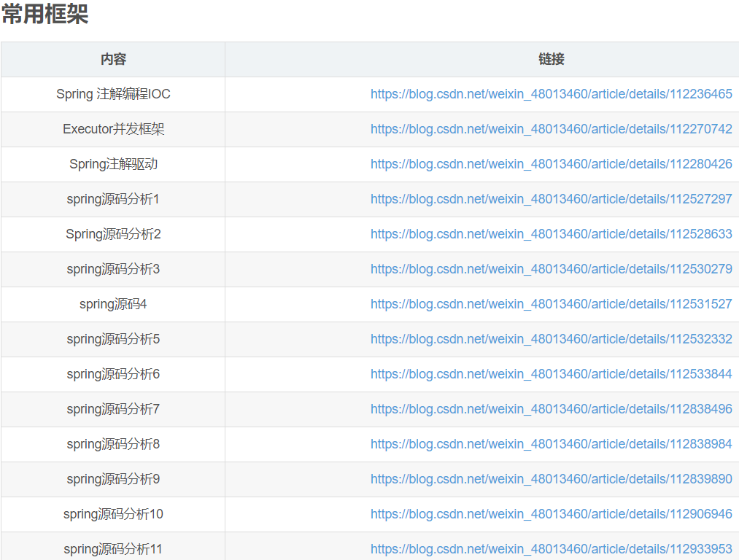
Task: Open link ending in 112532332
Action: (551, 339)
